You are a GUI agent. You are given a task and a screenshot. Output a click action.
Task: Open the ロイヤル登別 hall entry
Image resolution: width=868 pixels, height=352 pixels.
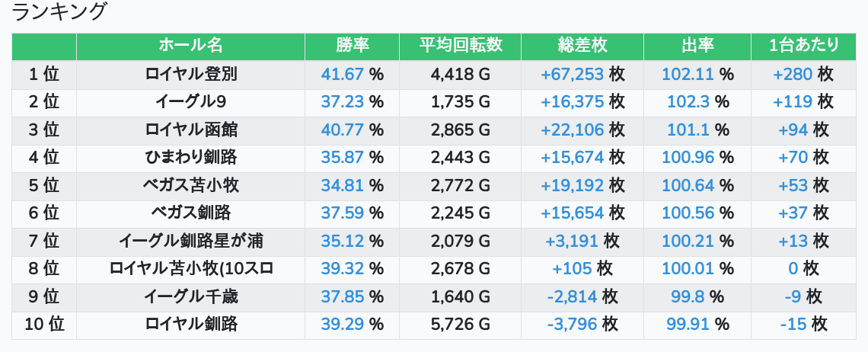coord(190,74)
